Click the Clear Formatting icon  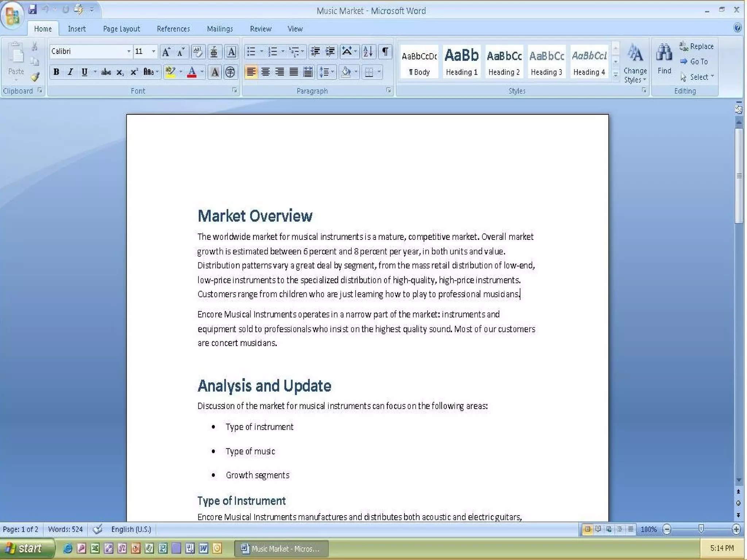tap(198, 51)
